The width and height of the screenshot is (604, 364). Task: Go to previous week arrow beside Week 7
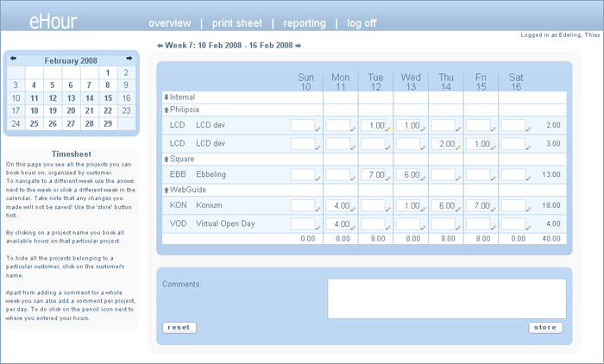click(x=160, y=46)
